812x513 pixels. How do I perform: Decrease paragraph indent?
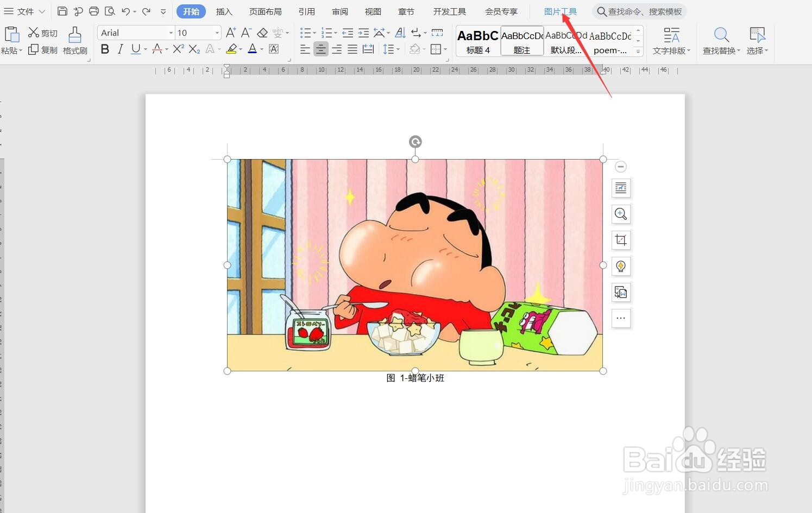coord(348,33)
